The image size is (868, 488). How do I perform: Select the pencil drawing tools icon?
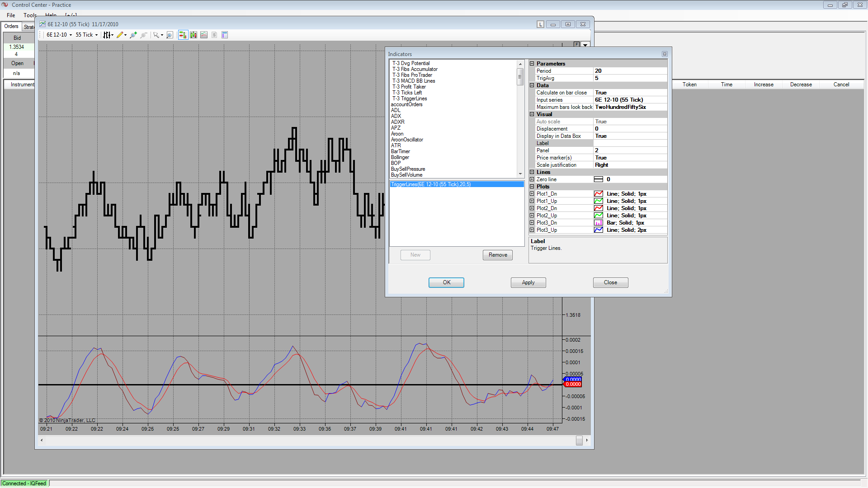click(x=120, y=35)
